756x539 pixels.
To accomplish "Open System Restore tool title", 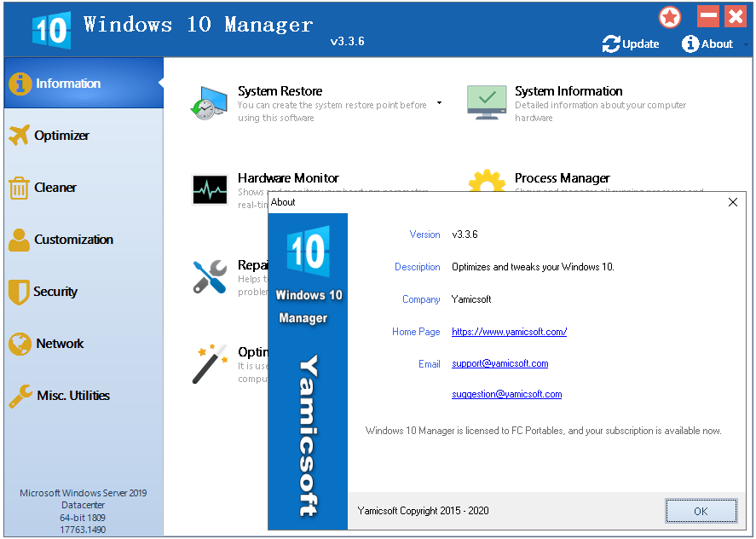I will pyautogui.click(x=280, y=90).
